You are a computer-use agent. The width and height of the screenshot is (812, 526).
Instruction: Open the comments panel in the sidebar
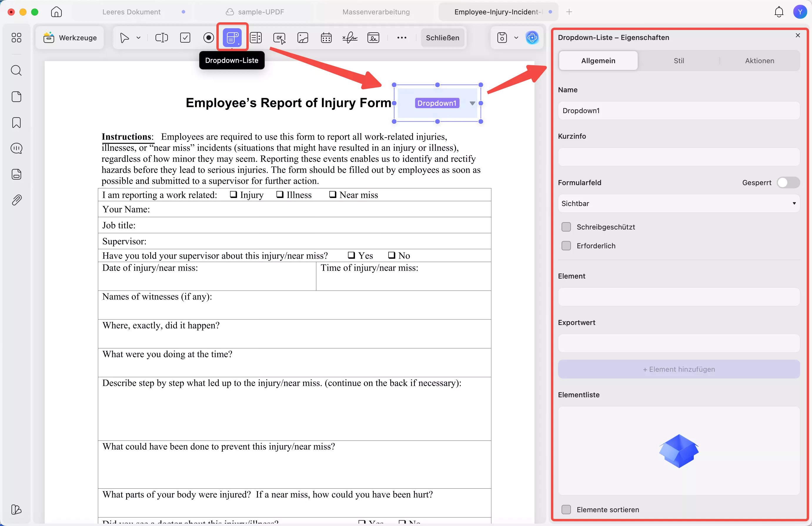pyautogui.click(x=16, y=148)
